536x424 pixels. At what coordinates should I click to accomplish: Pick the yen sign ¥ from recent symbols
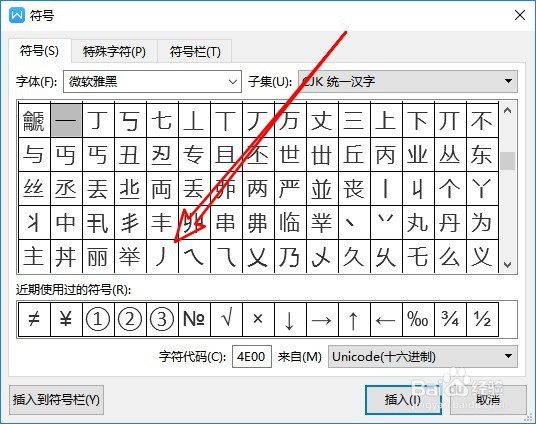tap(66, 319)
